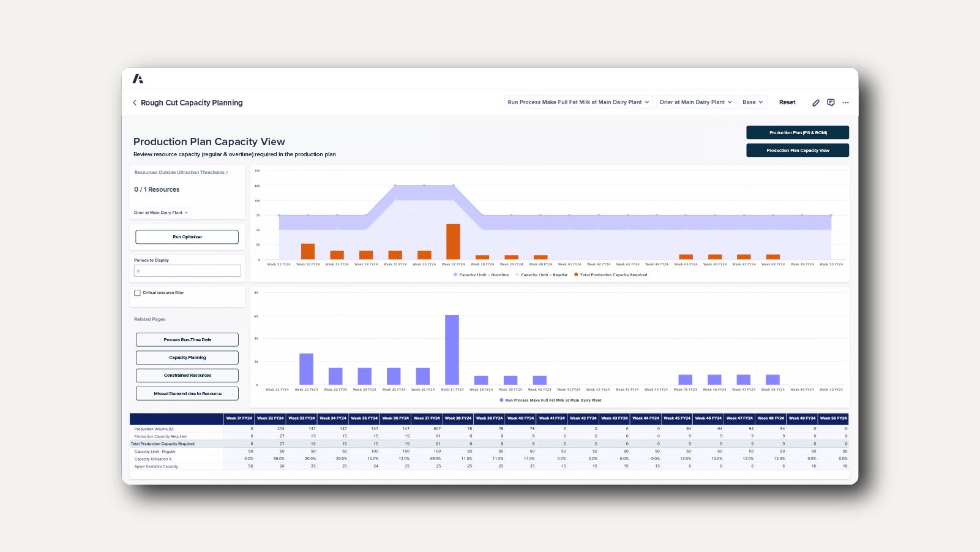Screen dimensions: 980x552
Task: Open the comments icon in the header
Action: click(x=831, y=103)
